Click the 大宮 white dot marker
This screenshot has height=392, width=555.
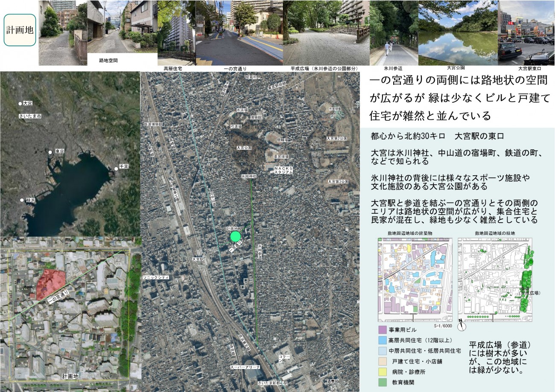pyautogui.click(x=20, y=104)
